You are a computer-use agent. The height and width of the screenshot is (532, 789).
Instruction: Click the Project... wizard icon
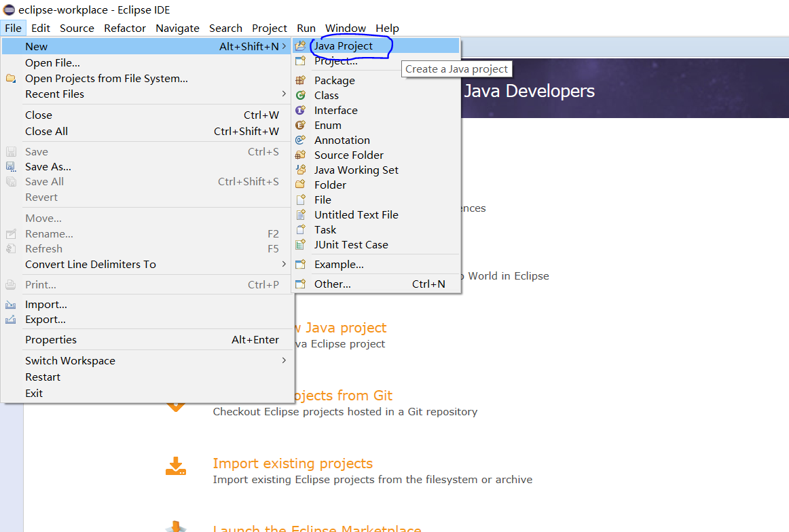[300, 61]
